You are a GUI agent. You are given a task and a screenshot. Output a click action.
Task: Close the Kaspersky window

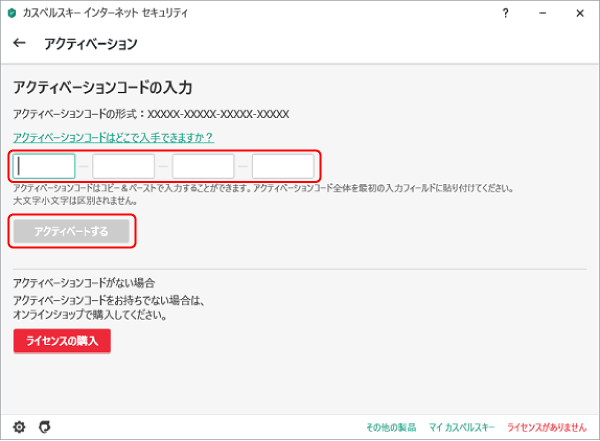580,13
